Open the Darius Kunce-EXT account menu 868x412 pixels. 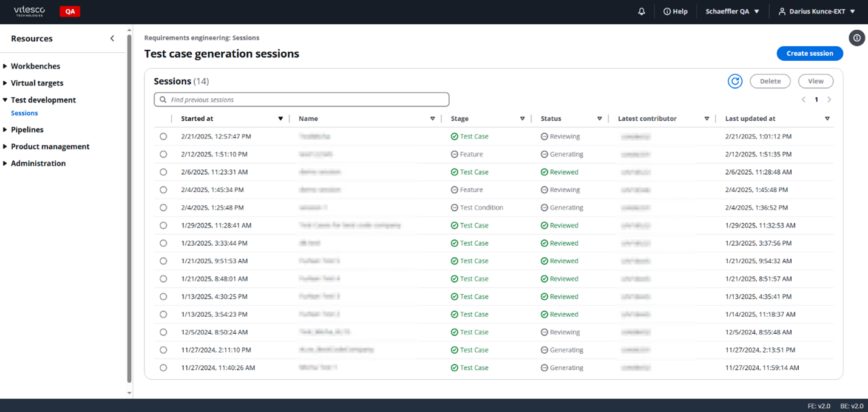[x=816, y=11]
